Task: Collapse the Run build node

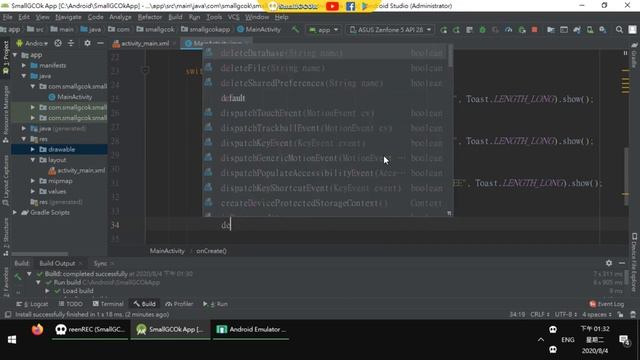Action: tap(38, 282)
